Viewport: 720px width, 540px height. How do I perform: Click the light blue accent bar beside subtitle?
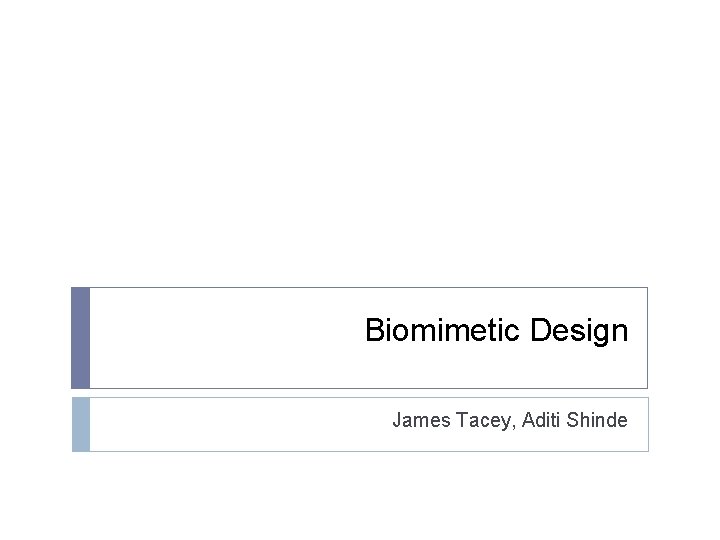tap(80, 424)
